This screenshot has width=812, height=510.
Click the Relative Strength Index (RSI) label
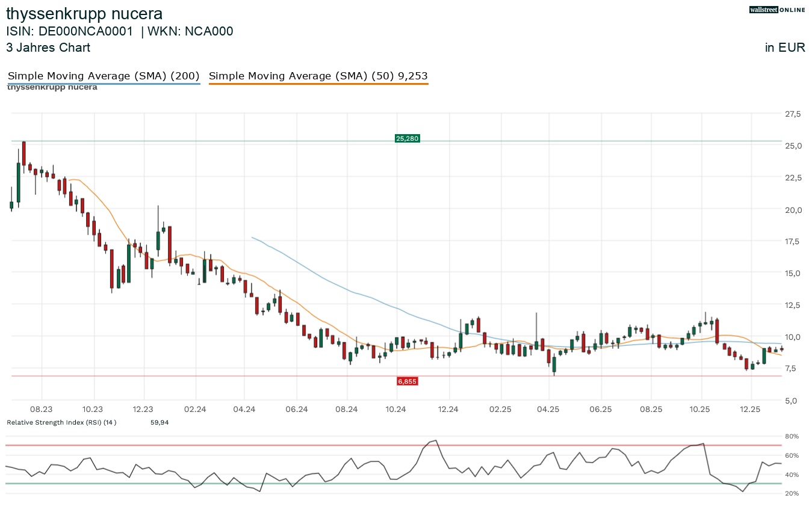pyautogui.click(x=61, y=422)
